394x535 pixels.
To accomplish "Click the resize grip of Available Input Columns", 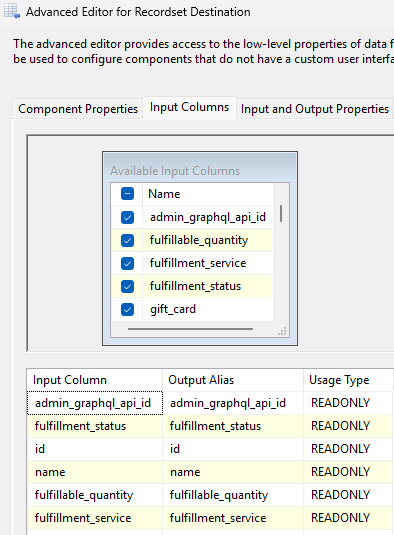I will pyautogui.click(x=282, y=331).
